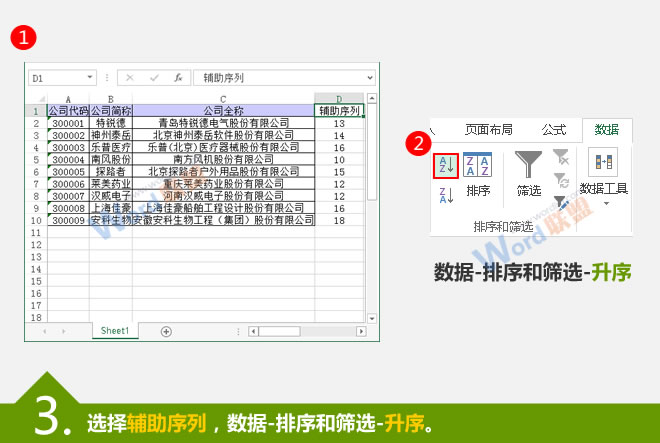Click the 数据工具 data tools icon
Image resolution: width=660 pixels, height=443 pixels.
603,162
